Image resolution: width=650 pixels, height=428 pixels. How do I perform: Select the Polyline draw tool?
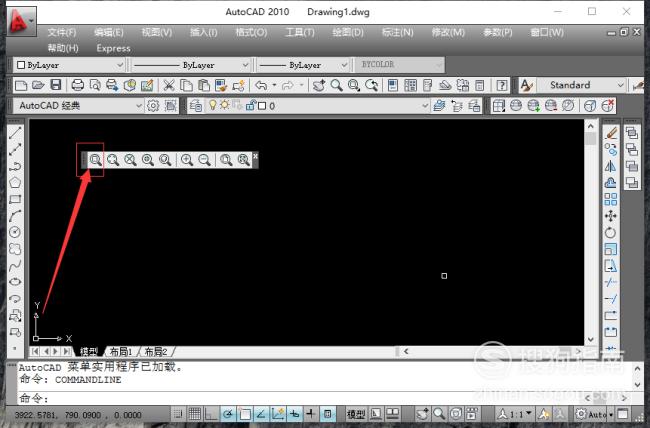pos(15,166)
